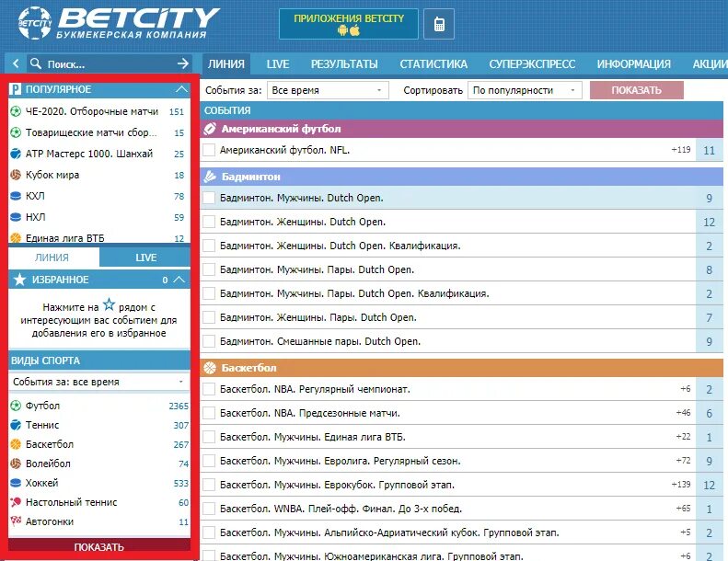Click volleyball icon beside Кубок мира
The image size is (728, 561).
coord(16,175)
